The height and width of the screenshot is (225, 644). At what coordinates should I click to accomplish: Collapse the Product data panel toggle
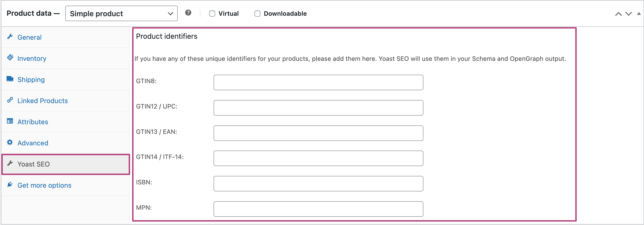click(x=639, y=14)
